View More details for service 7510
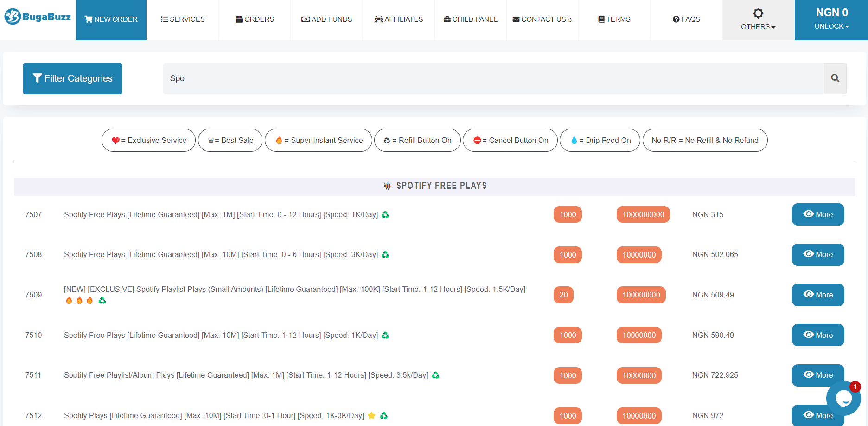This screenshot has width=868, height=426. point(818,335)
